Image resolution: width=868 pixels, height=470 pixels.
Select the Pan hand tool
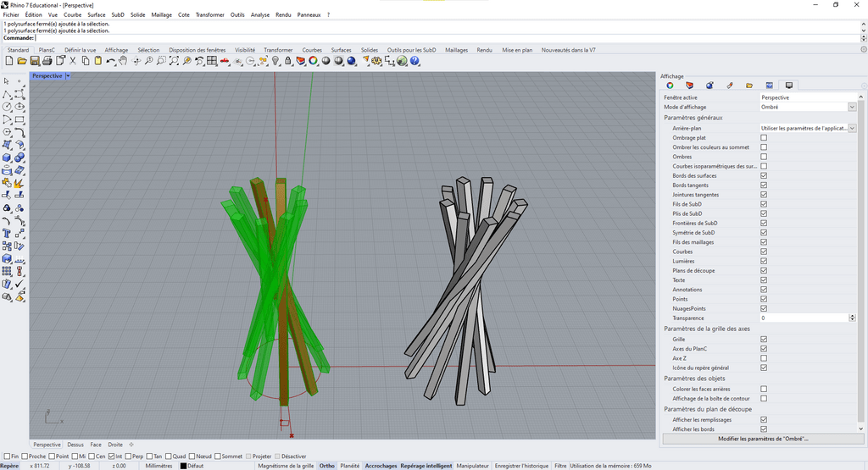[x=123, y=61]
